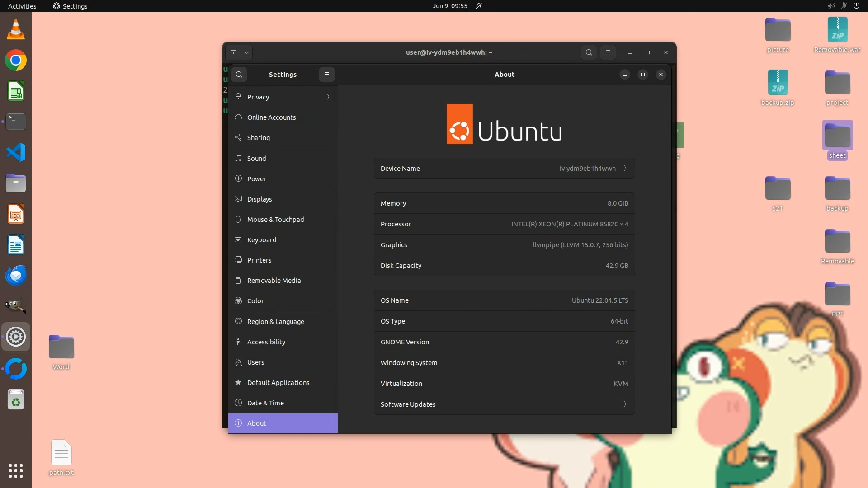Open the Sound settings panel

pyautogui.click(x=256, y=158)
